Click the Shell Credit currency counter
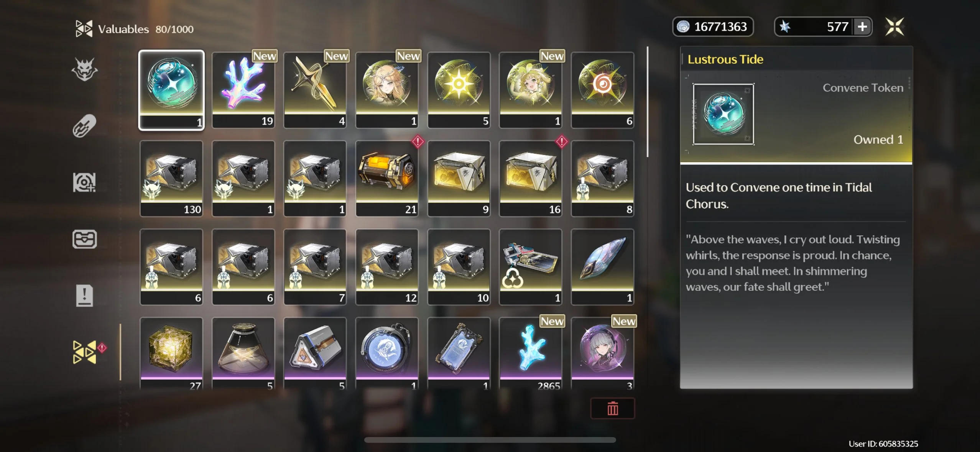The width and height of the screenshot is (980, 452). point(713,27)
